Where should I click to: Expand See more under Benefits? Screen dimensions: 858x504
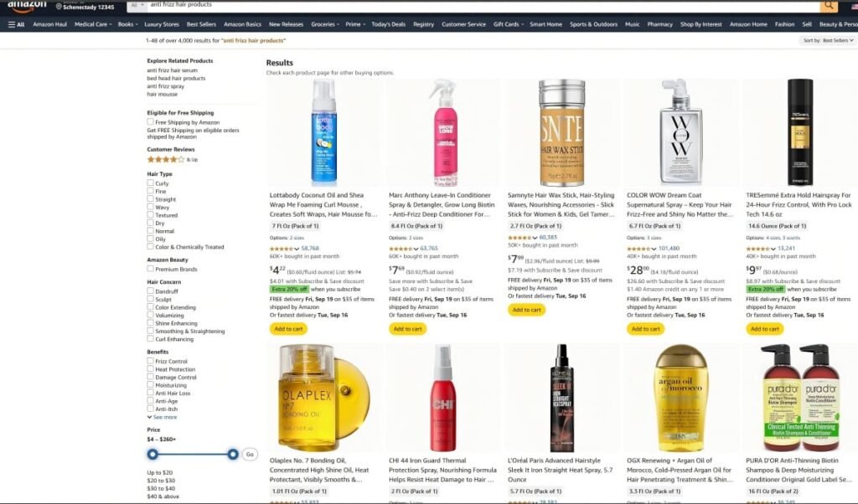[162, 417]
